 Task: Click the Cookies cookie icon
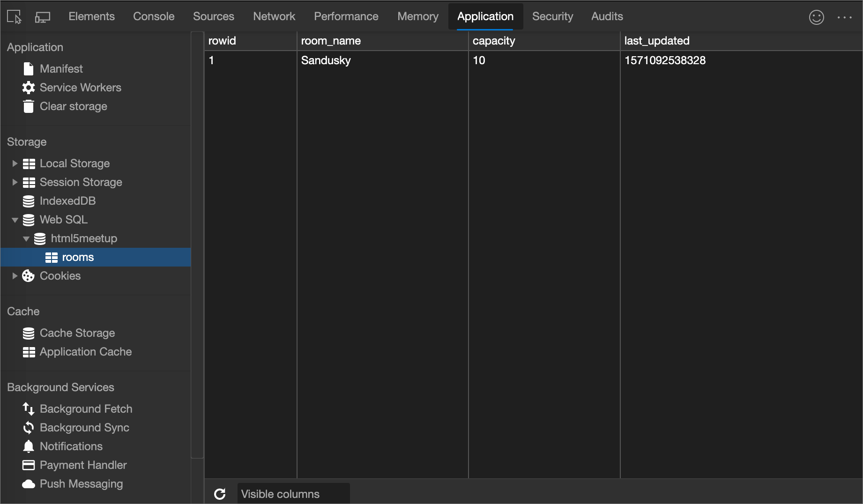29,276
